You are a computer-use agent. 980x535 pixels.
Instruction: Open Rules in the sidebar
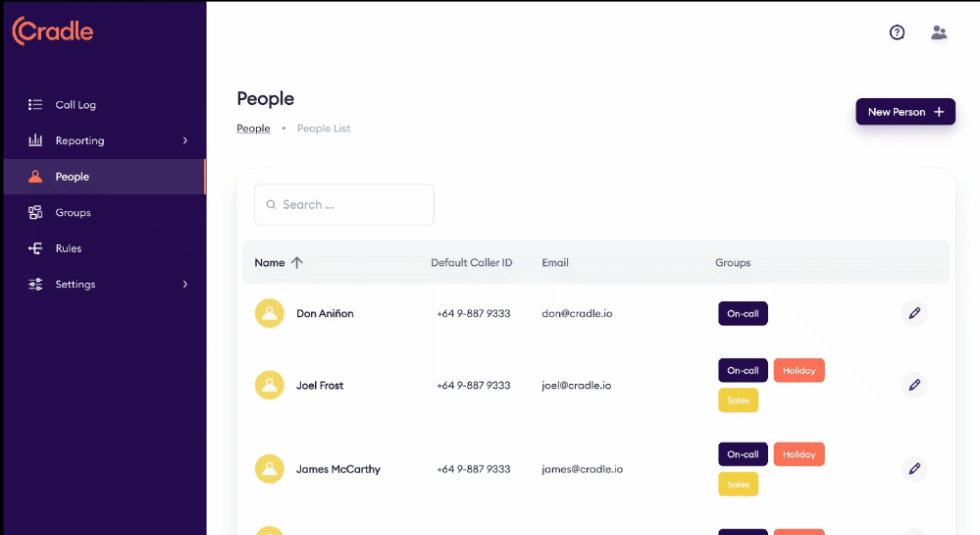[x=68, y=248]
